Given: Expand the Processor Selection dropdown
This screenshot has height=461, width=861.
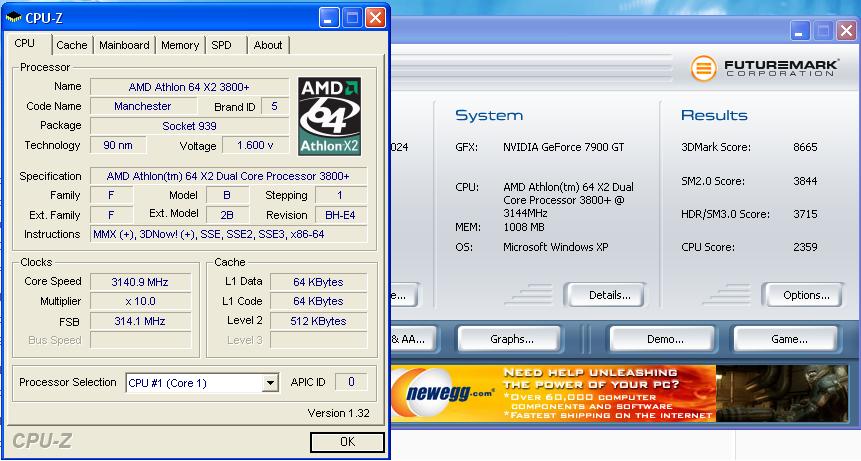Looking at the screenshot, I should pos(270,383).
